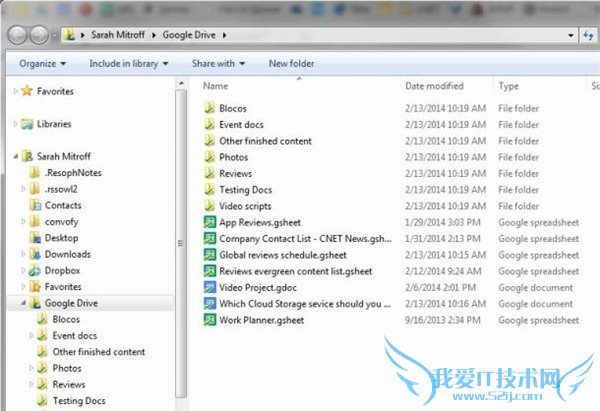Screen dimensions: 600x411
Task: Click date 1/29/2014 3:03 PM cell
Action: (443, 222)
